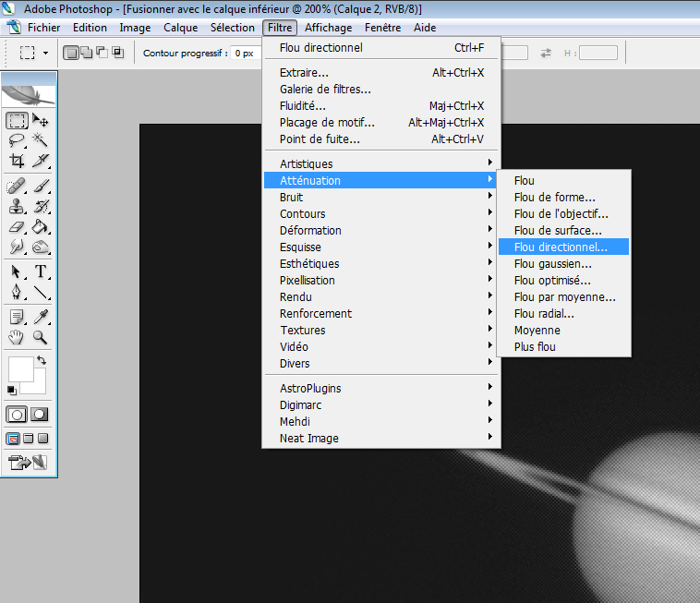Select the Smudge tool
Screen dimensions: 700x603
pos(17,247)
